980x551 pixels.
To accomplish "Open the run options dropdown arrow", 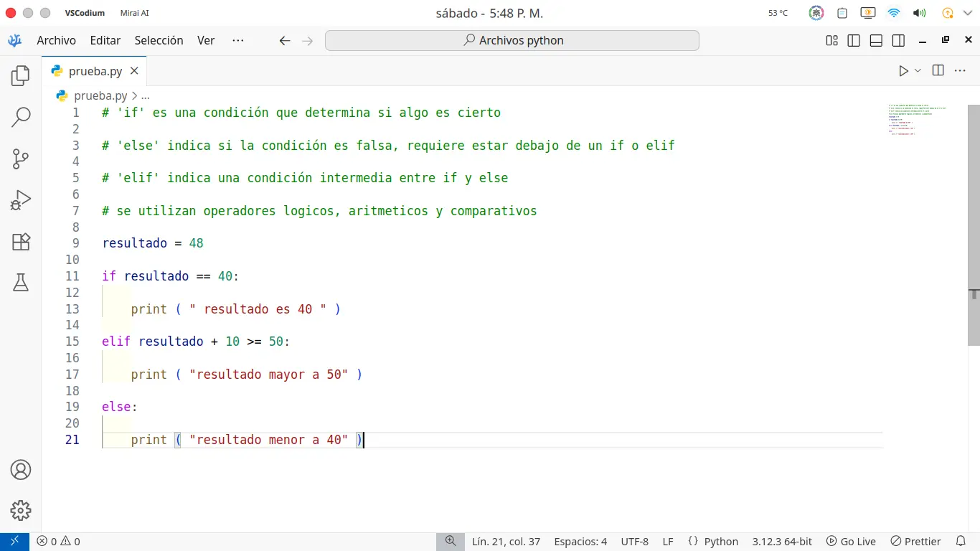I will pyautogui.click(x=918, y=70).
